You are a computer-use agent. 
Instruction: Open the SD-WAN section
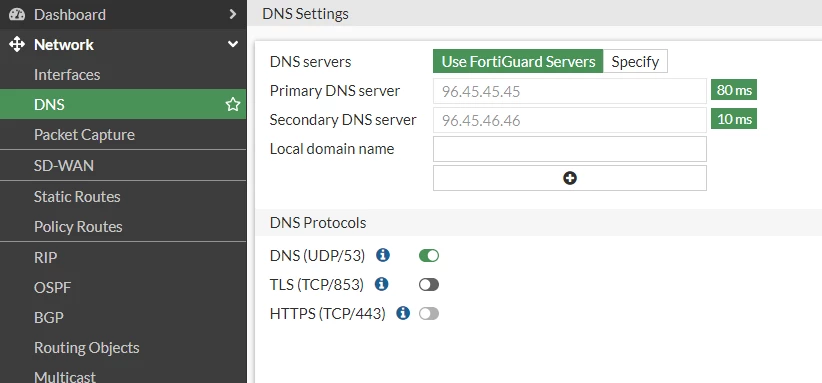click(x=123, y=166)
